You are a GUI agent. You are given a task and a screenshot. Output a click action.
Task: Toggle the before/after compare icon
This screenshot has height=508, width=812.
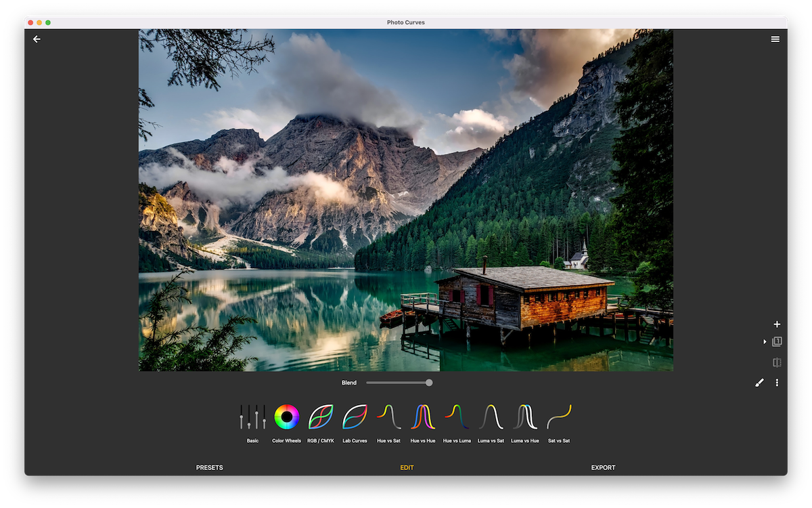(x=777, y=362)
